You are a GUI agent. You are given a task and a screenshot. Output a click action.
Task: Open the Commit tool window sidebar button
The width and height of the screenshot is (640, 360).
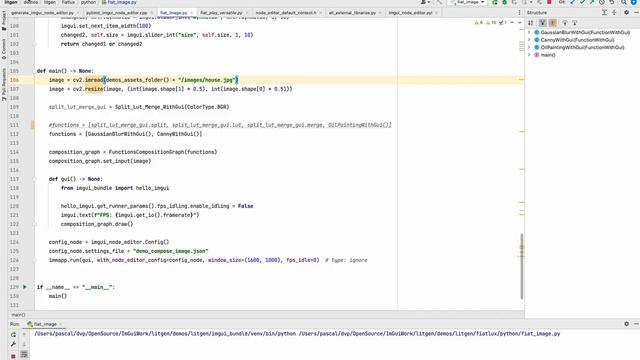coord(4,49)
